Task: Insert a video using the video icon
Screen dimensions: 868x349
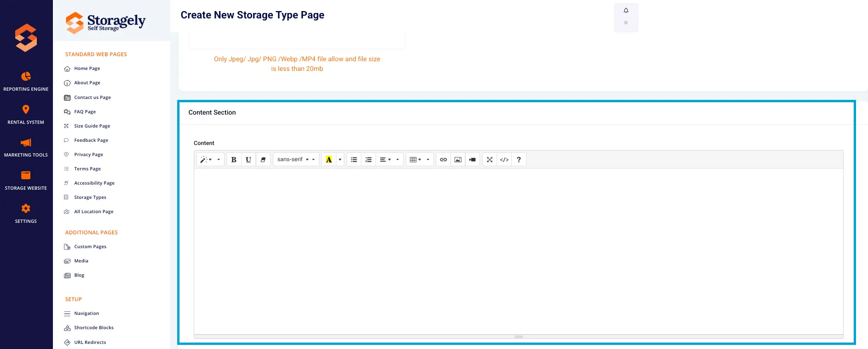Action: pos(473,159)
